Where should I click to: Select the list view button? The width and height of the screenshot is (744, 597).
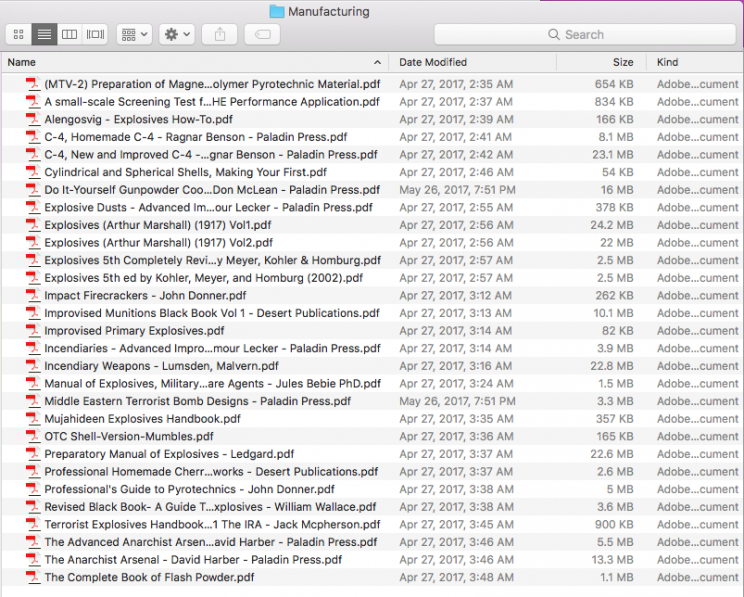tap(44, 34)
